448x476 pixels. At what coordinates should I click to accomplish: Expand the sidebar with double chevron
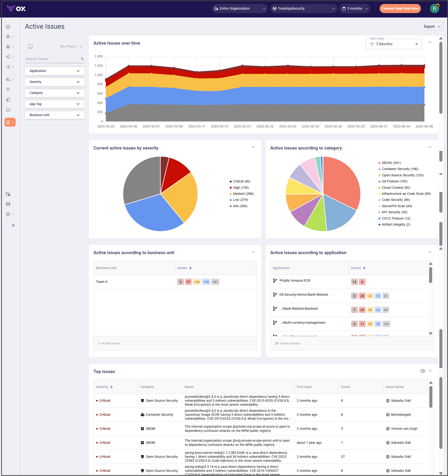tap(13, 226)
